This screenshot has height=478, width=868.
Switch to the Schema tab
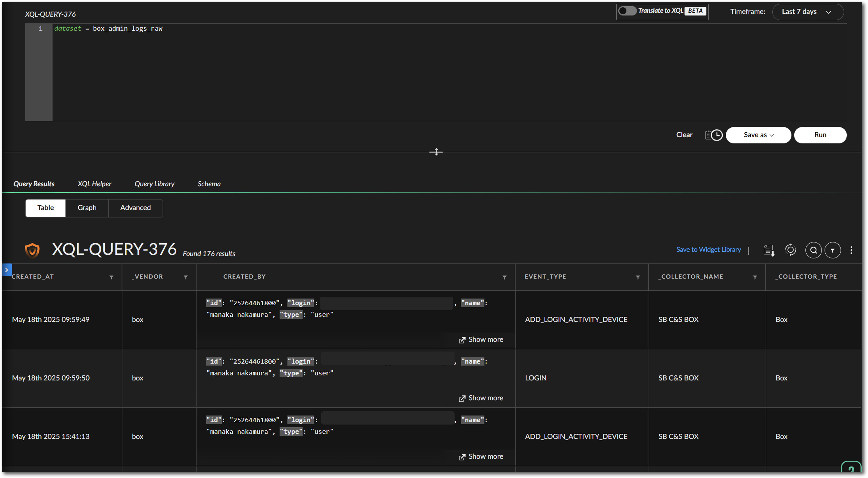tap(209, 184)
